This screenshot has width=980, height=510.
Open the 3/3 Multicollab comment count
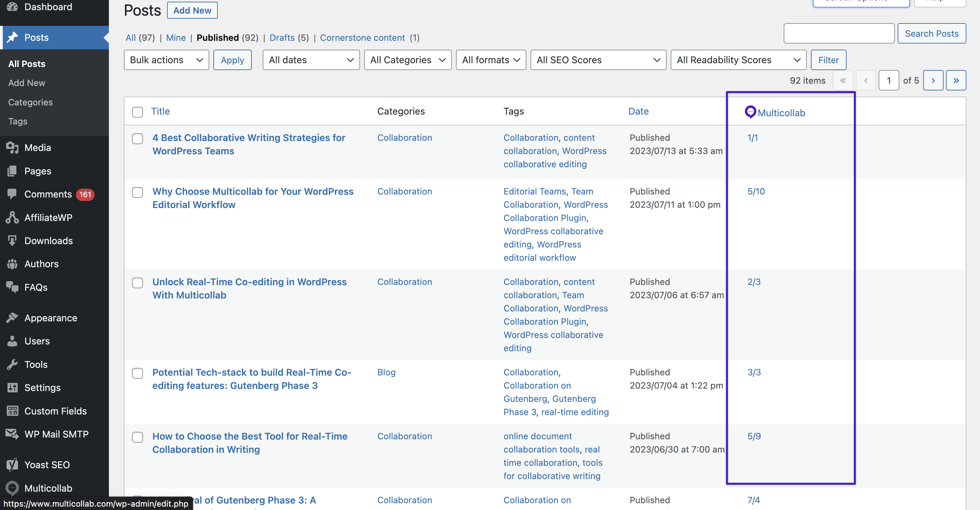(754, 372)
